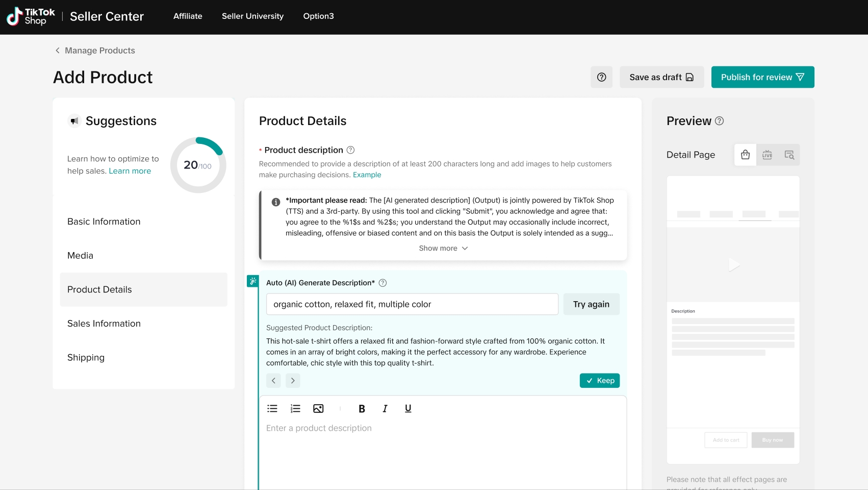
Task: Toggle underline formatting
Action: [x=408, y=408]
